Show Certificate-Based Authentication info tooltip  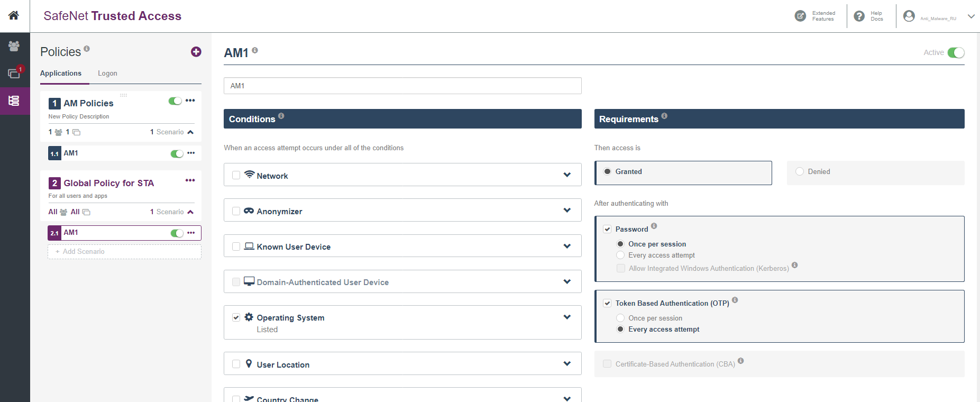pyautogui.click(x=741, y=361)
